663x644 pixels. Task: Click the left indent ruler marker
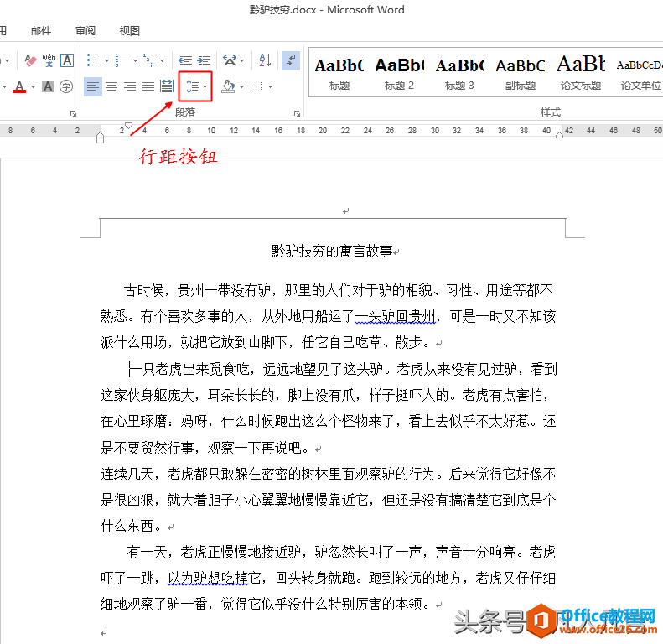[101, 138]
